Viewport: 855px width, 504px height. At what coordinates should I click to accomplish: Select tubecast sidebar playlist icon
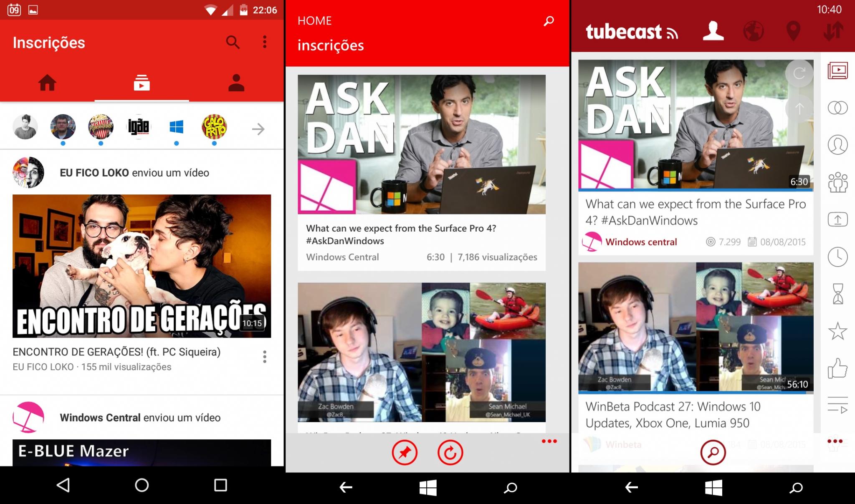tap(837, 405)
